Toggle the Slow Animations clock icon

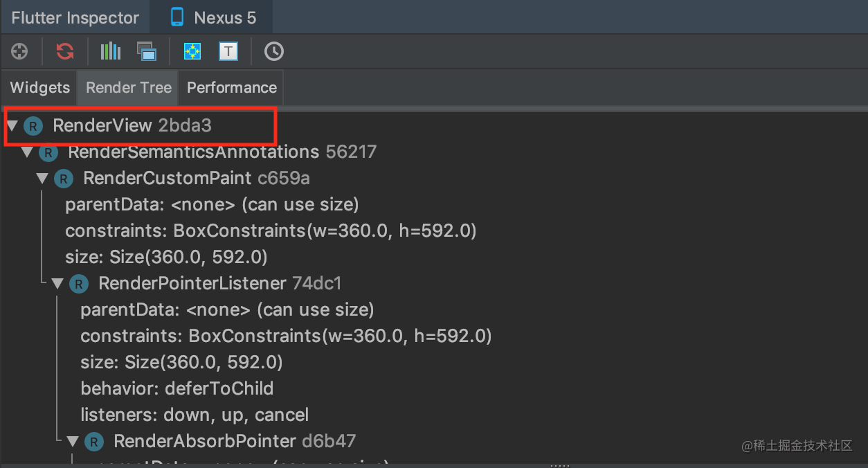pyautogui.click(x=274, y=51)
